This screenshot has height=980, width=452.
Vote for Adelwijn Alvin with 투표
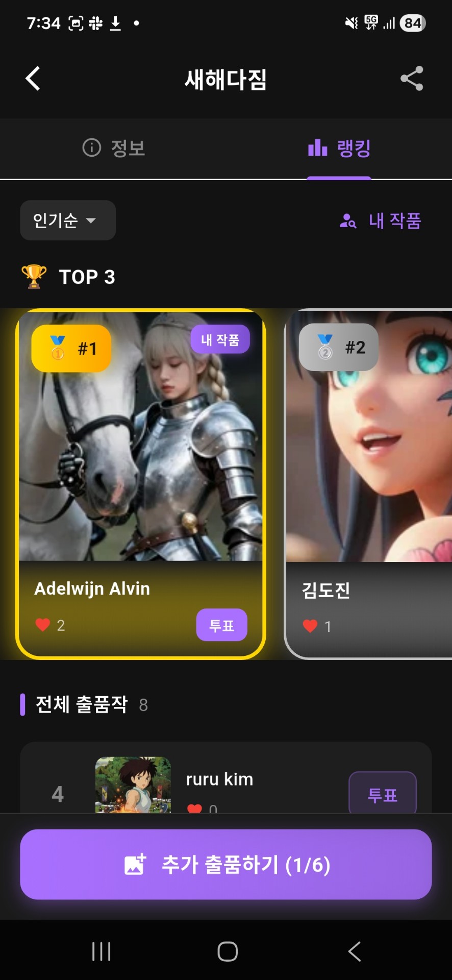pos(222,625)
